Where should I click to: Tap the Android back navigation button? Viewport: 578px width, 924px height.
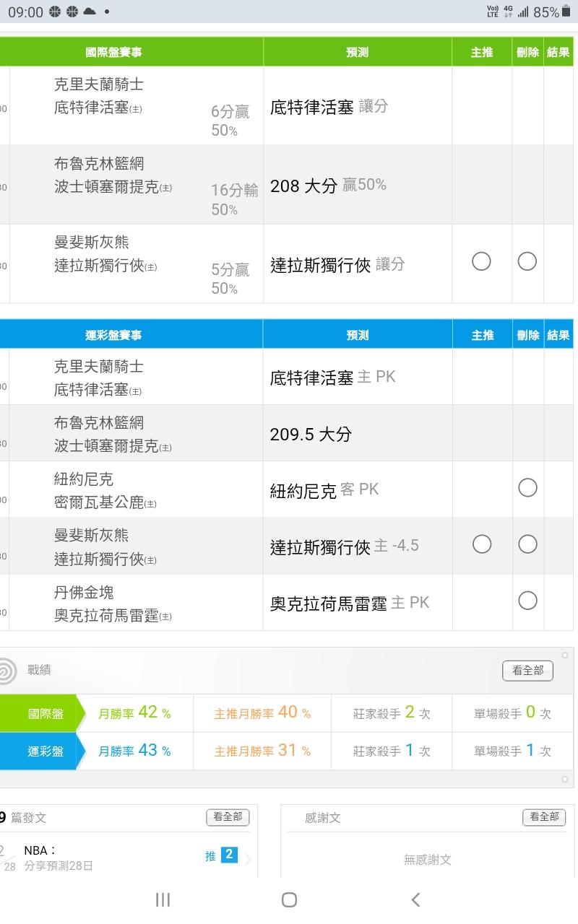tap(415, 899)
